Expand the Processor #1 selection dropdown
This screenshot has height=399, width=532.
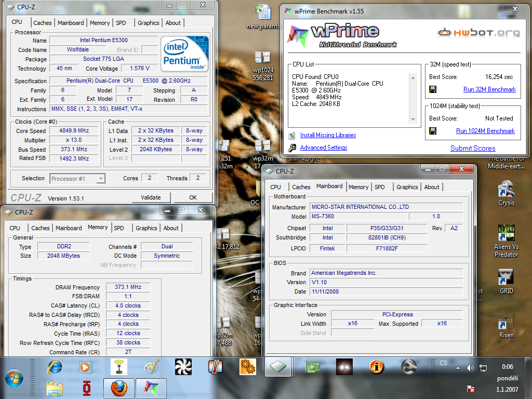(x=101, y=179)
